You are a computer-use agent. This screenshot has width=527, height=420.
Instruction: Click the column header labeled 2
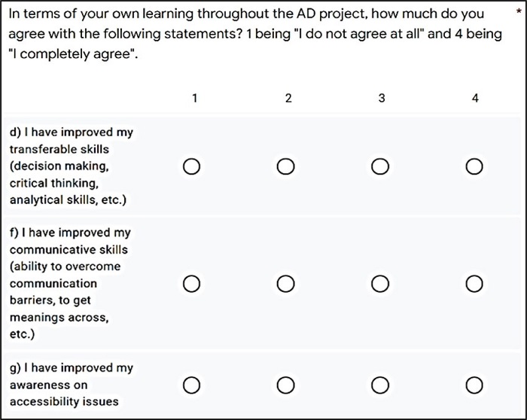[x=288, y=98]
